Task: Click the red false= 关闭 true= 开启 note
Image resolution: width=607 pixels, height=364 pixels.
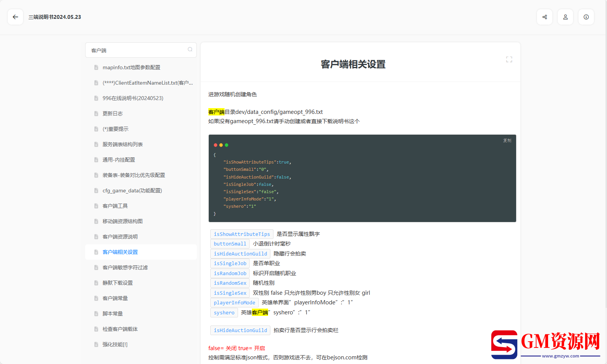Action: (x=236, y=348)
